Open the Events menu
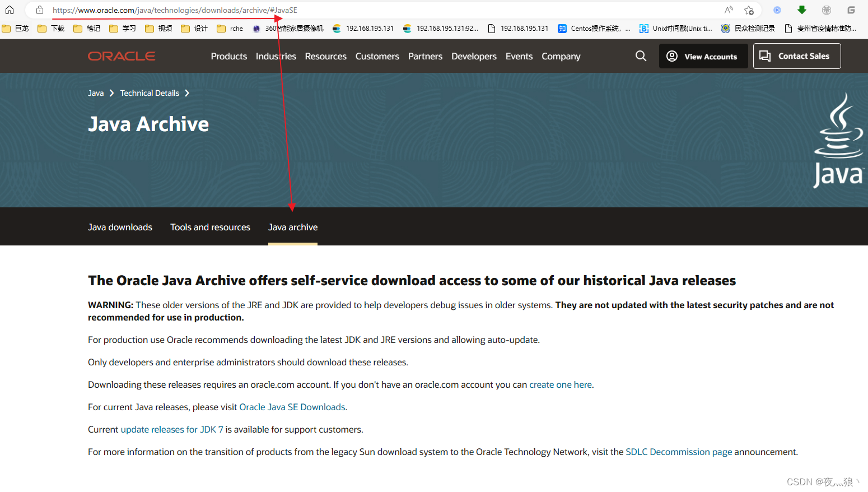The image size is (868, 492). point(519,56)
